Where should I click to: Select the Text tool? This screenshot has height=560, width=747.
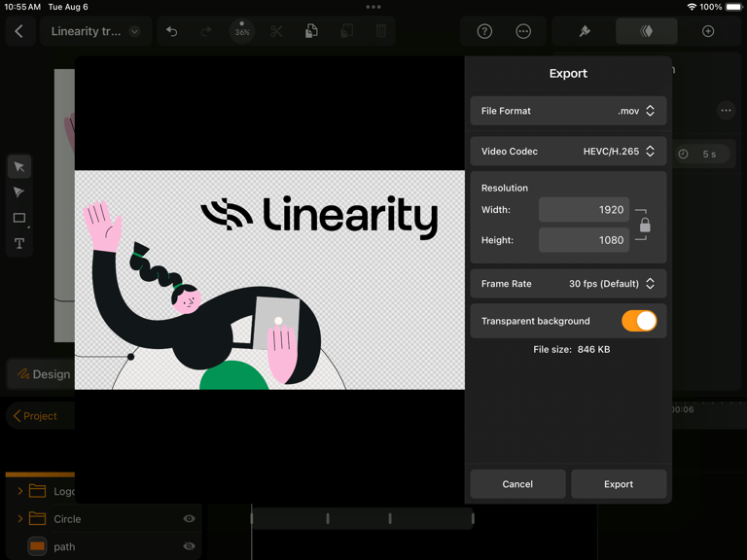click(19, 244)
